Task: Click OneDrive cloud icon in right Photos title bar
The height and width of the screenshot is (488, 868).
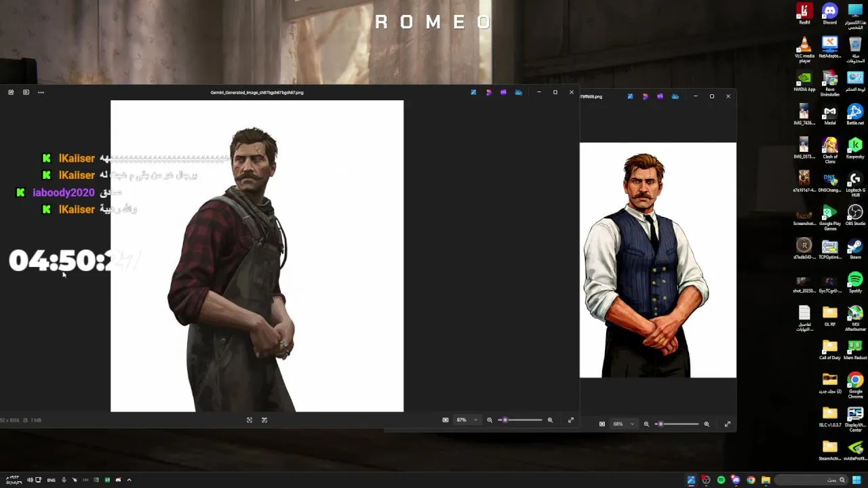Action: (x=675, y=96)
